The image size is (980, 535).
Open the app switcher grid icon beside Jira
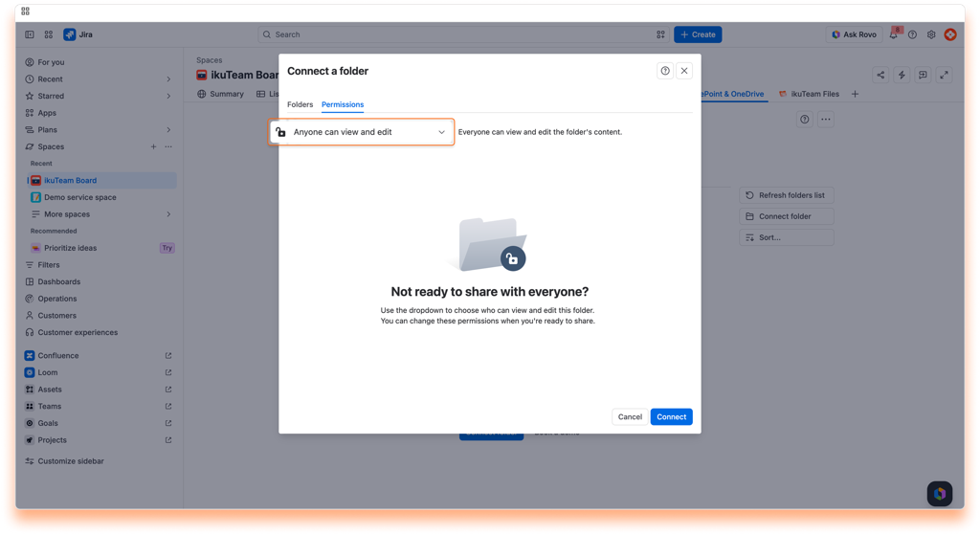[x=49, y=34]
